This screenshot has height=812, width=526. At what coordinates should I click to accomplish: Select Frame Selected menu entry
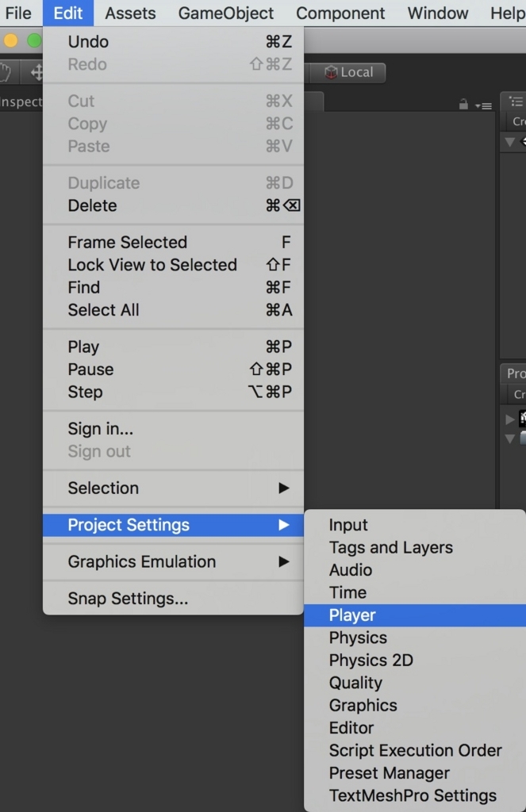(173, 242)
